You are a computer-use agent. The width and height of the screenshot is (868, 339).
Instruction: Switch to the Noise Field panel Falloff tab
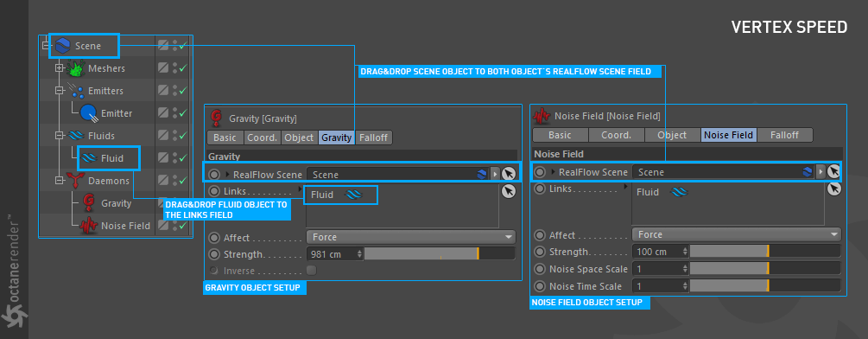coord(784,135)
